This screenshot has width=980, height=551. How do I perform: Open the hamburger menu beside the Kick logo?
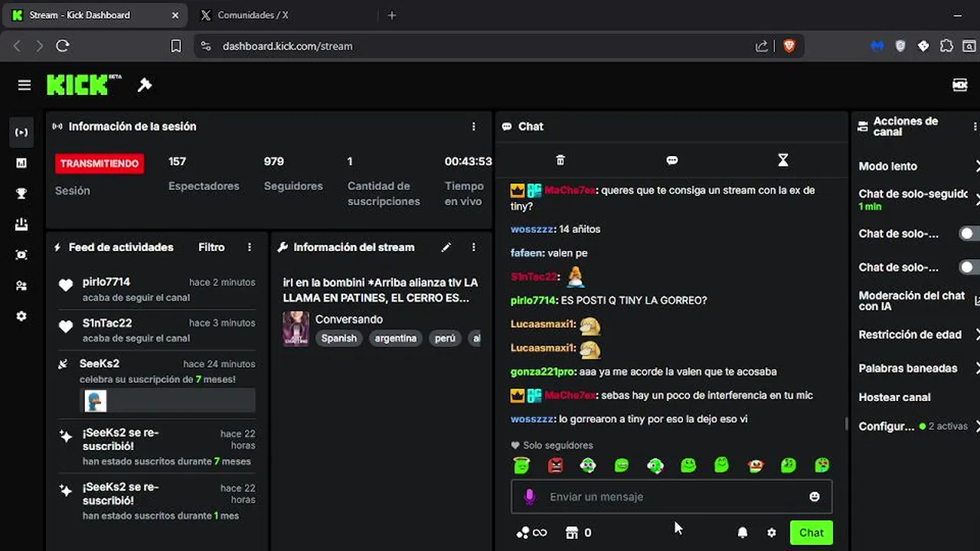[x=24, y=85]
